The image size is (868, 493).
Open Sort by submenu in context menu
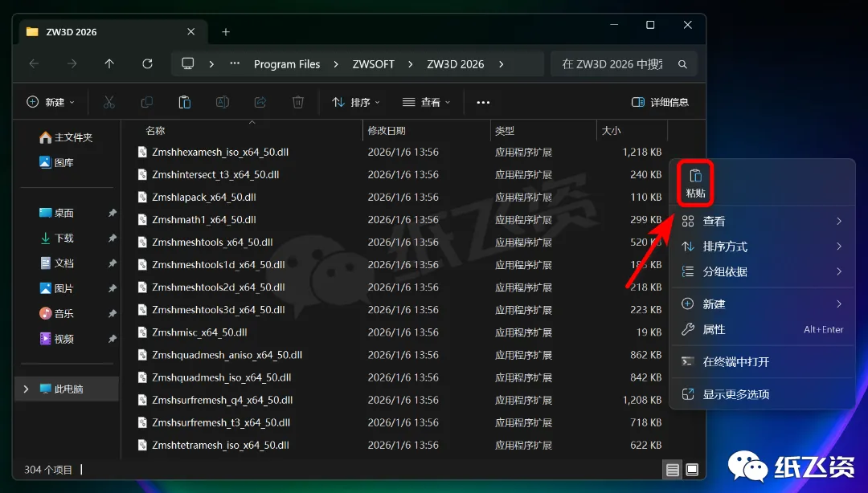click(762, 246)
